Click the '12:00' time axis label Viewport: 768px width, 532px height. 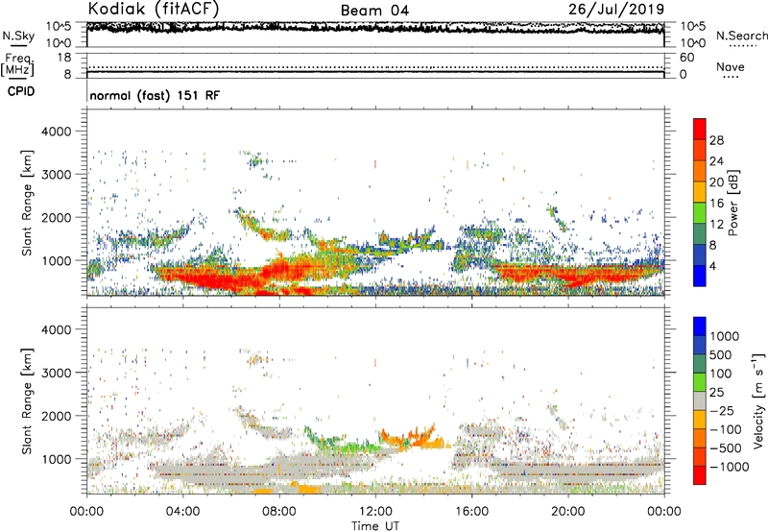[375, 512]
